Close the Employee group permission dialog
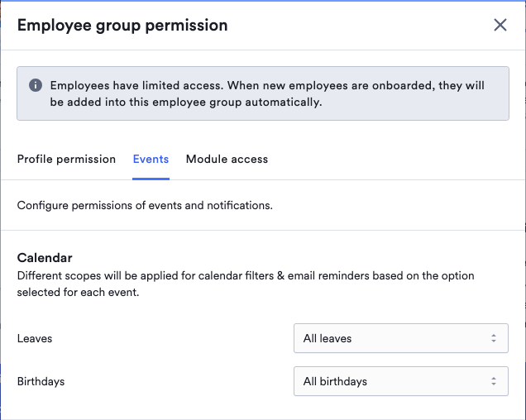The width and height of the screenshot is (526, 420). point(500,25)
